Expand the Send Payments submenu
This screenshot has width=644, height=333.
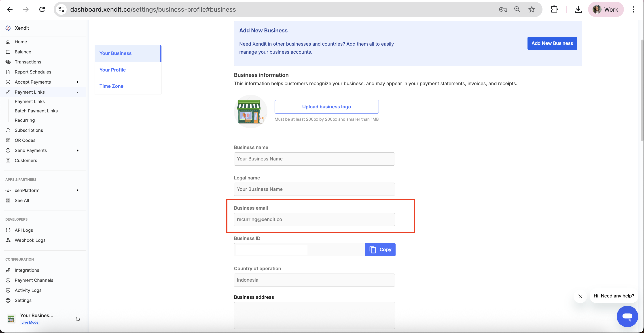(x=78, y=150)
